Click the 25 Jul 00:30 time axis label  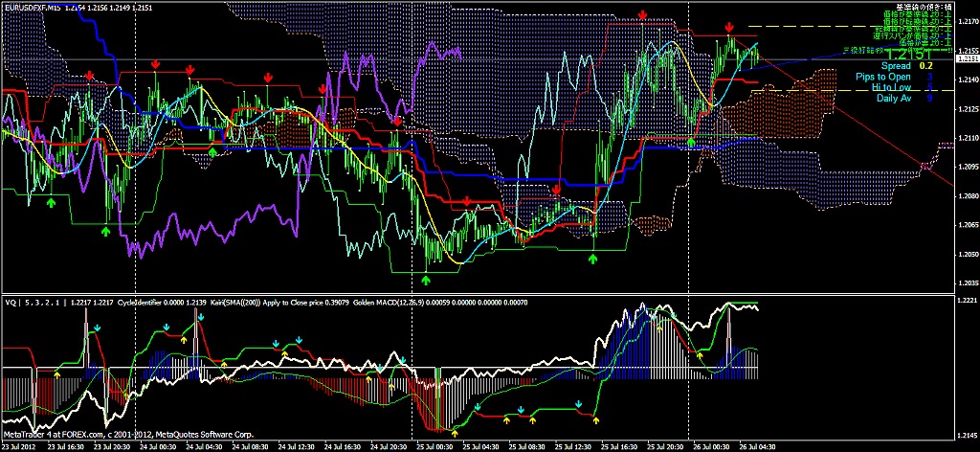433,446
